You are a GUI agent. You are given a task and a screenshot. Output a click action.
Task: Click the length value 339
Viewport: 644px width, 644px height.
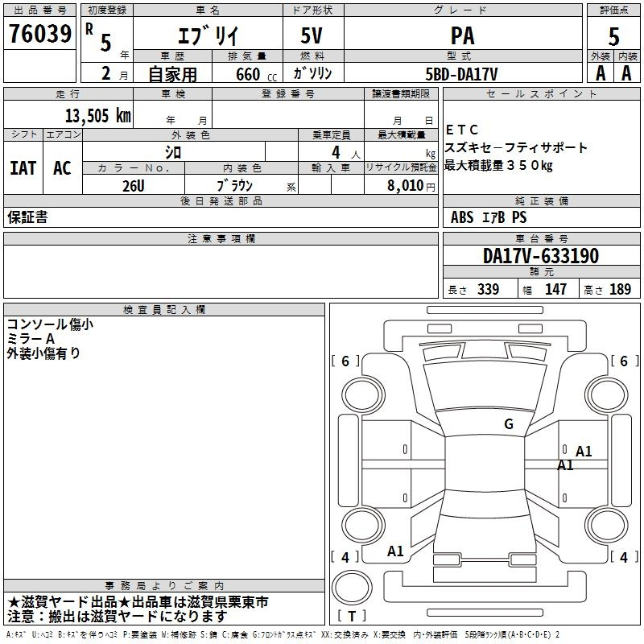(489, 289)
